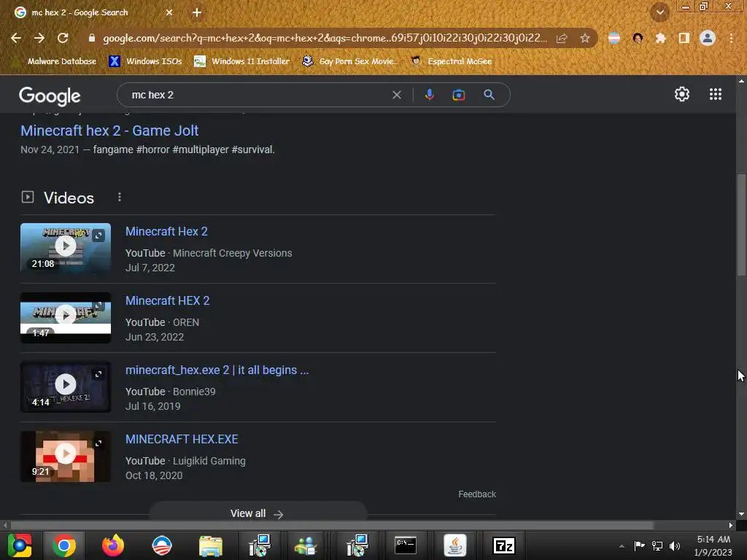Open the Extensions puzzle icon
The width and height of the screenshot is (747, 560).
(660, 38)
